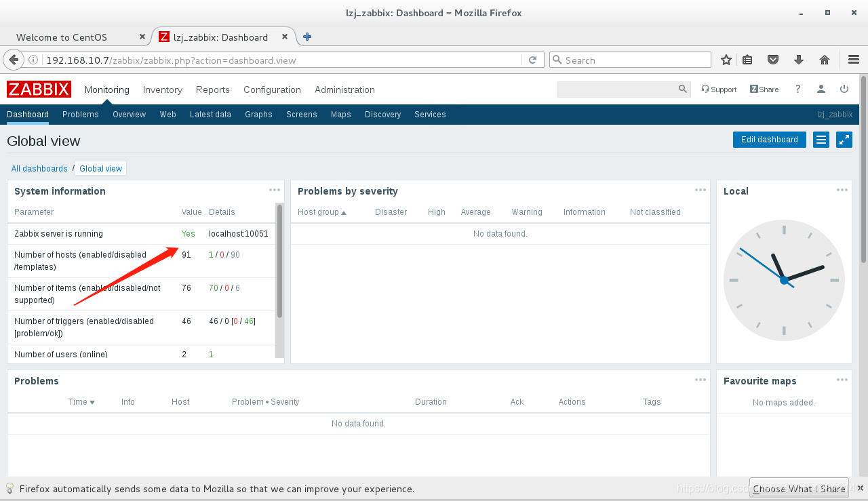Open the dashboard actions list icon
This screenshot has width=868, height=501.
pyautogui.click(x=821, y=140)
